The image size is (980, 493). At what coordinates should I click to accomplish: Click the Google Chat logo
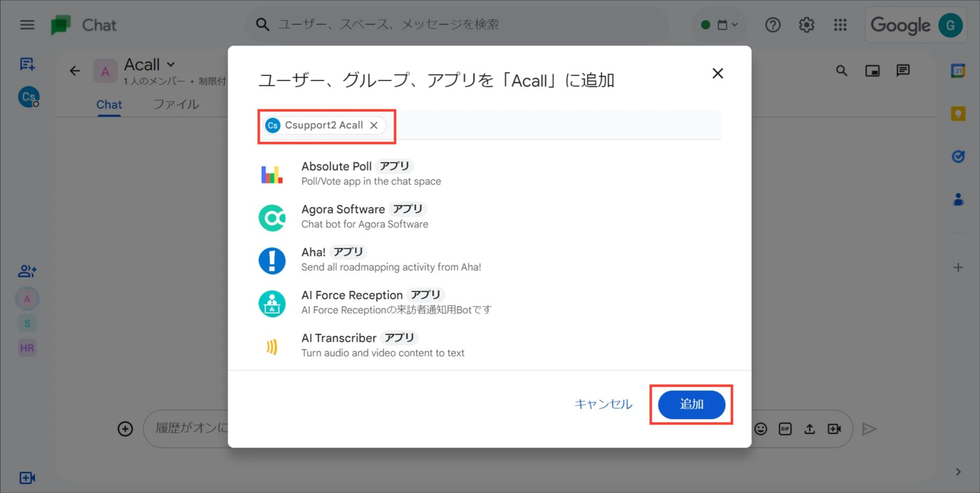pyautogui.click(x=61, y=25)
